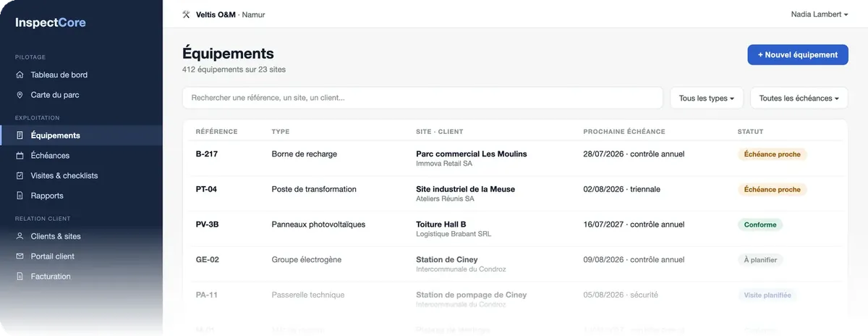Click Logistique Brabant SRL client name

point(454,234)
